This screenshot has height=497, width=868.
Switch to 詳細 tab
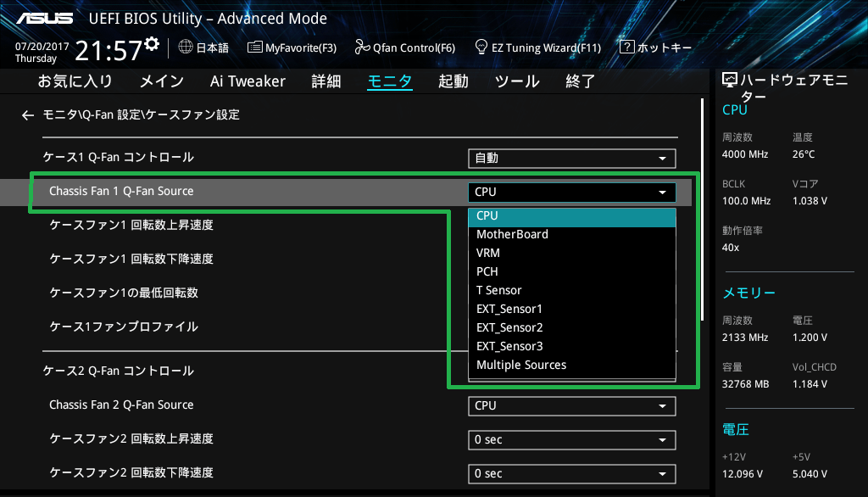[326, 81]
